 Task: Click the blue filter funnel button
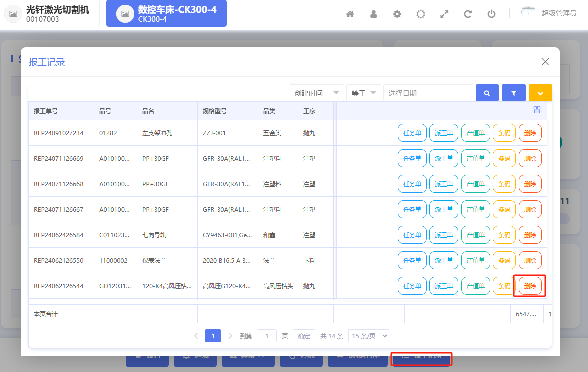click(x=513, y=93)
